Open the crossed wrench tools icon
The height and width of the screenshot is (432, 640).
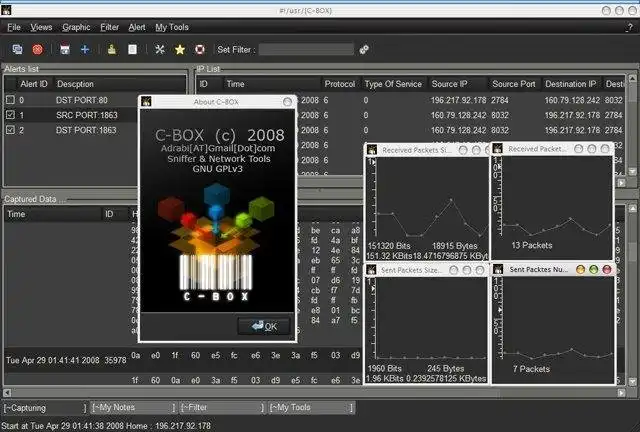tap(160, 49)
